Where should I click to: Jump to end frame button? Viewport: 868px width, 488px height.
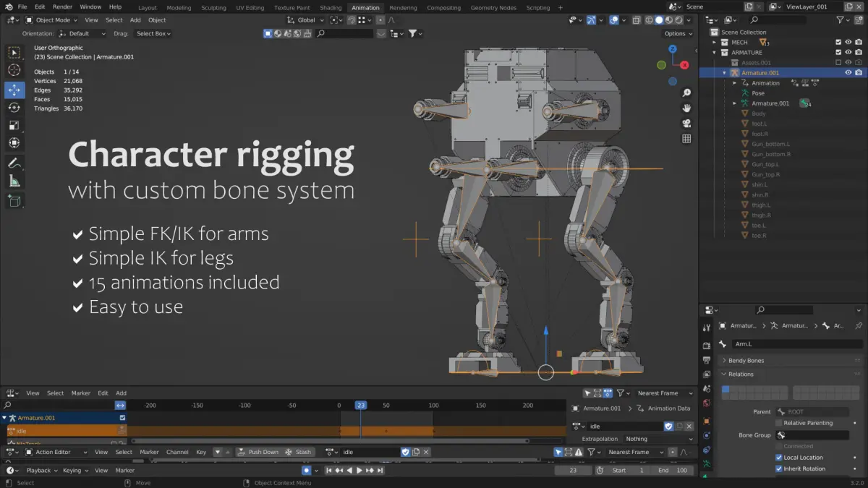tap(380, 470)
